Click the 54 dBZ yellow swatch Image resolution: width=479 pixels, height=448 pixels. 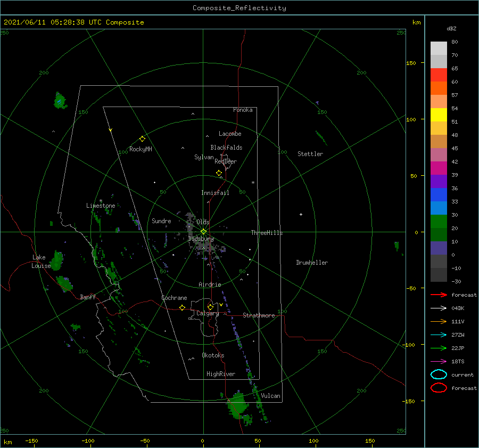pos(439,115)
